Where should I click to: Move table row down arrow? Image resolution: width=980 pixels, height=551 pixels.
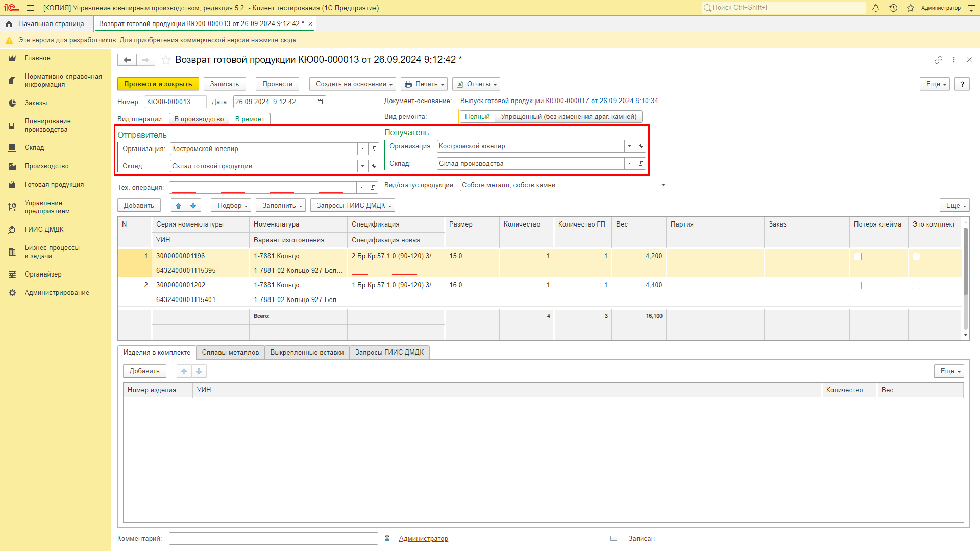click(193, 206)
